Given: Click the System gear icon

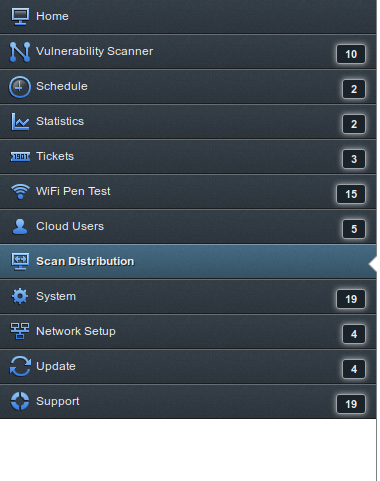Looking at the screenshot, I should point(20,296).
